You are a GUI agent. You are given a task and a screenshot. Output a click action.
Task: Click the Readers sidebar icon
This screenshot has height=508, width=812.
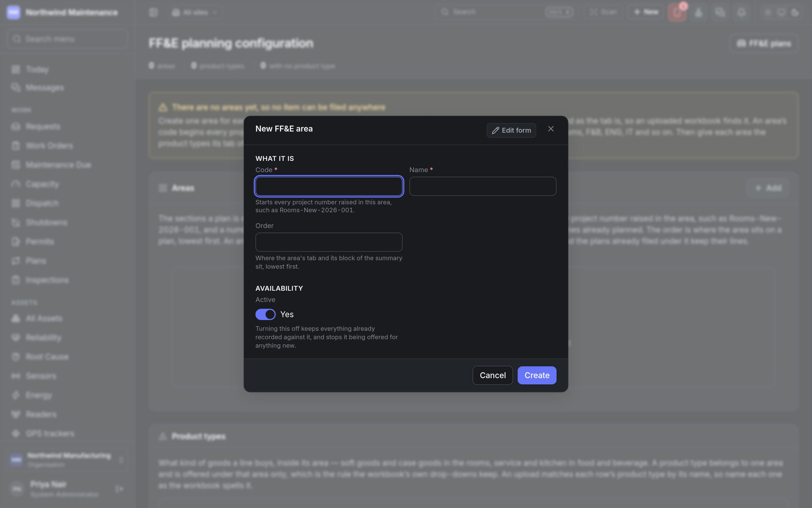(x=16, y=414)
